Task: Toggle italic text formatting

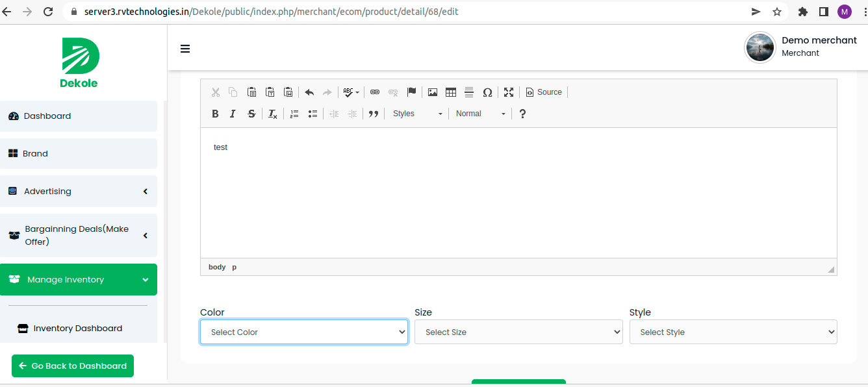Action: (233, 114)
